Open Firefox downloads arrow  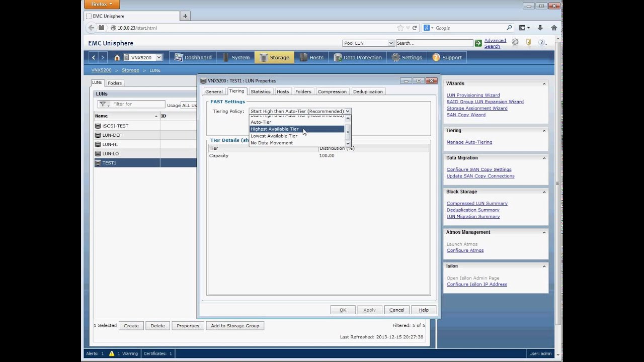540,28
